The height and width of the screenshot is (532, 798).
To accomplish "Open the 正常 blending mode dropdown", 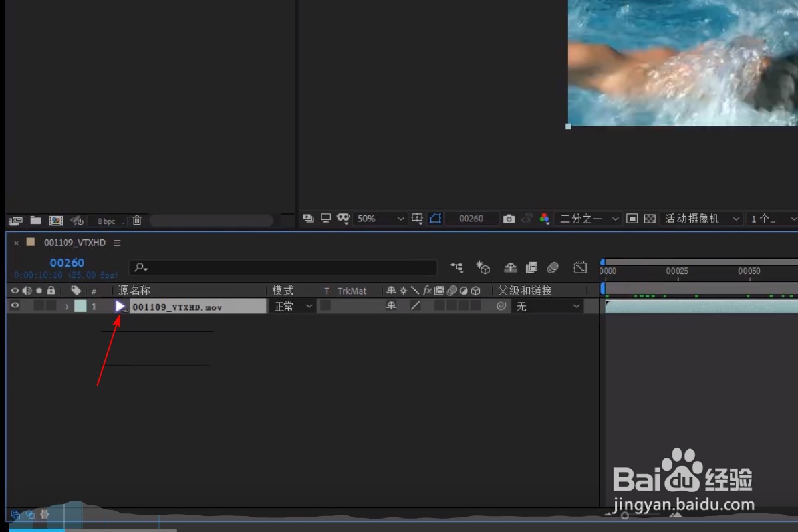I will (293, 306).
